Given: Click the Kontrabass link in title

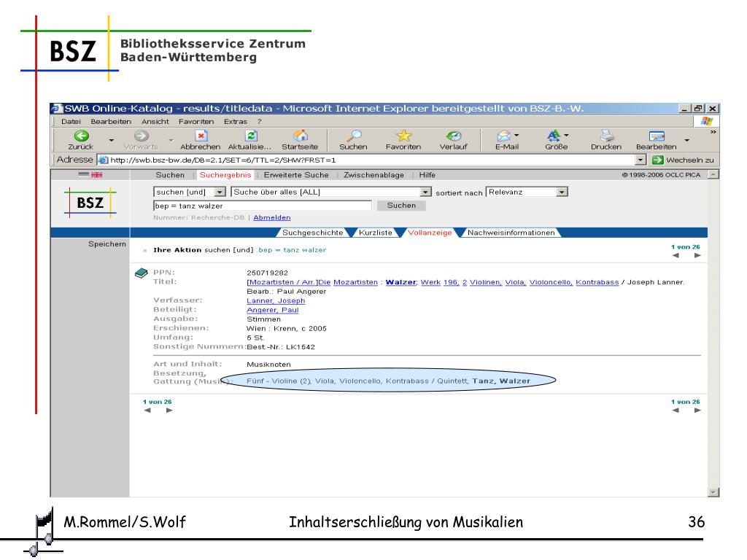Looking at the screenshot, I should 597,282.
